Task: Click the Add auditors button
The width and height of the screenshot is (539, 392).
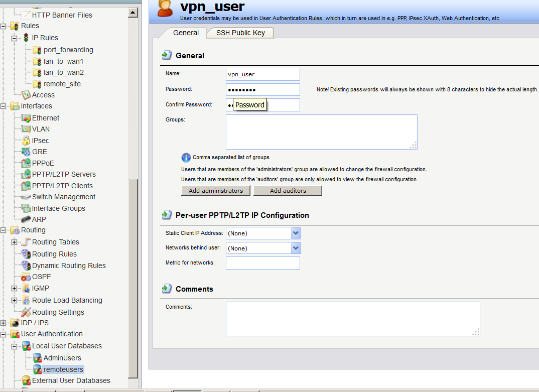Action: tap(288, 191)
